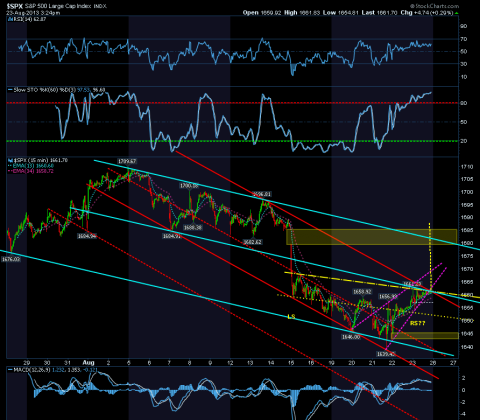Click the 1675 tick on the price axis
The width and height of the screenshot is (480, 420).
point(467,256)
